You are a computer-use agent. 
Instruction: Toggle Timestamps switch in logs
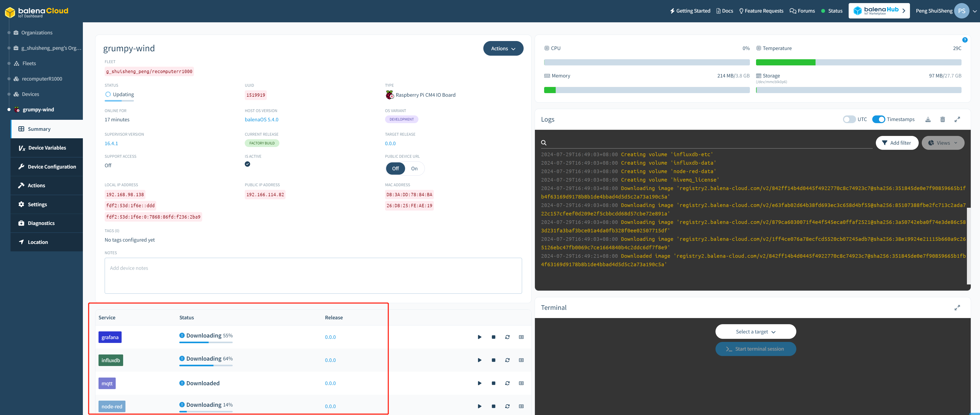click(878, 120)
